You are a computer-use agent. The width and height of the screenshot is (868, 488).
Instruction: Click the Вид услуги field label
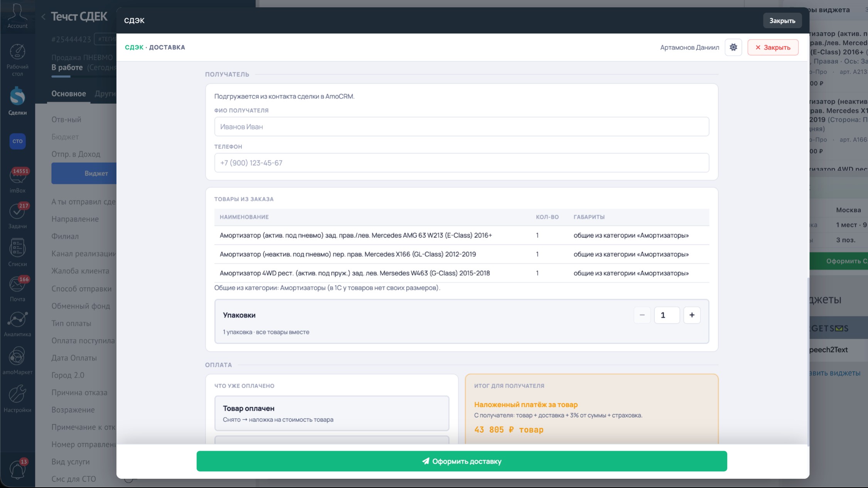tap(71, 462)
